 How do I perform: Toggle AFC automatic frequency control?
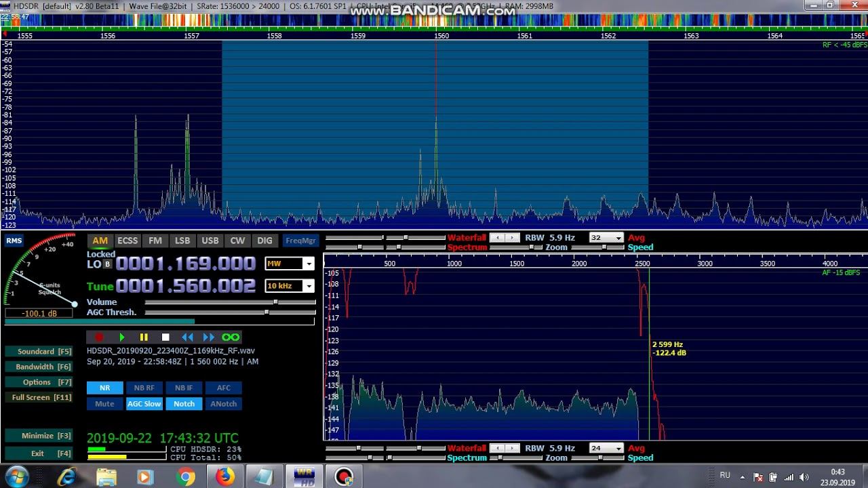(x=224, y=388)
